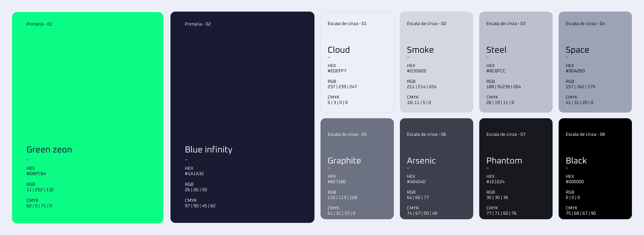Select the Steel swatch name
The height and width of the screenshot is (235, 644).
(x=496, y=50)
